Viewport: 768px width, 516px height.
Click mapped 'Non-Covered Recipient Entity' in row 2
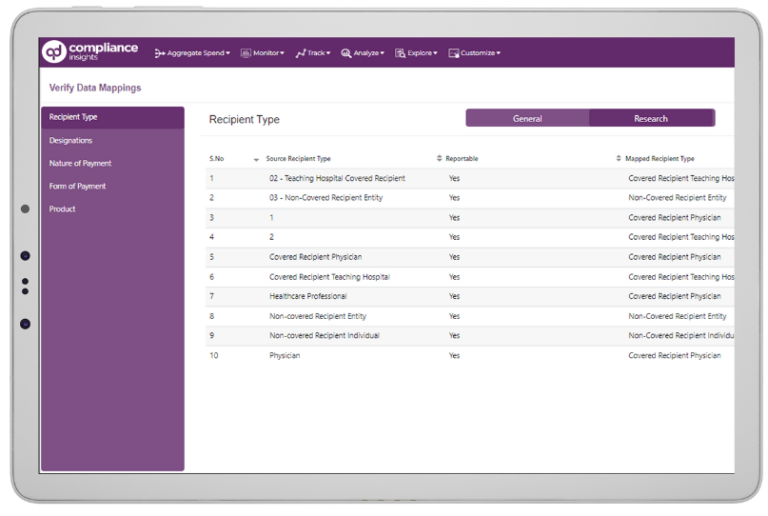click(x=677, y=198)
